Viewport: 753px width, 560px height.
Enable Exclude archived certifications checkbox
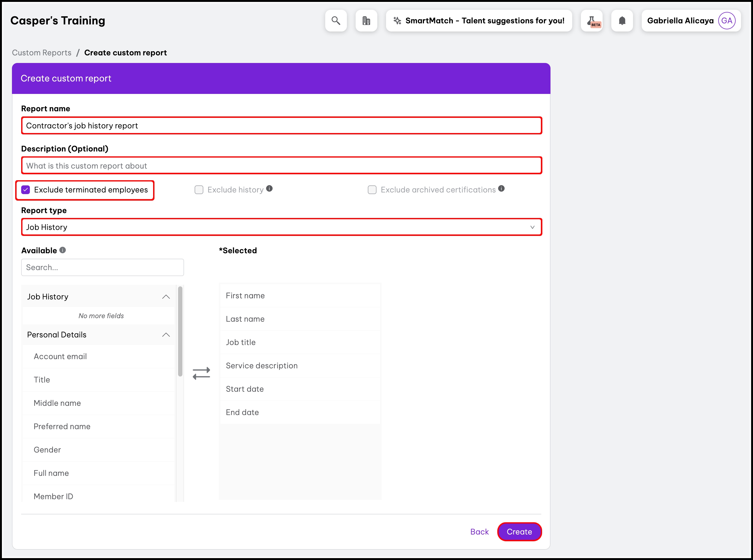[372, 190]
